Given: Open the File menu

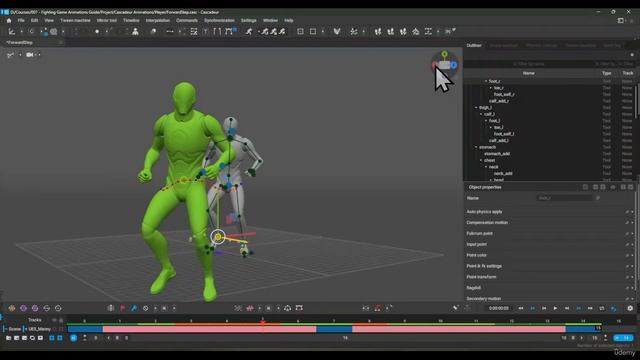Looking at the screenshot, I should (21, 20).
